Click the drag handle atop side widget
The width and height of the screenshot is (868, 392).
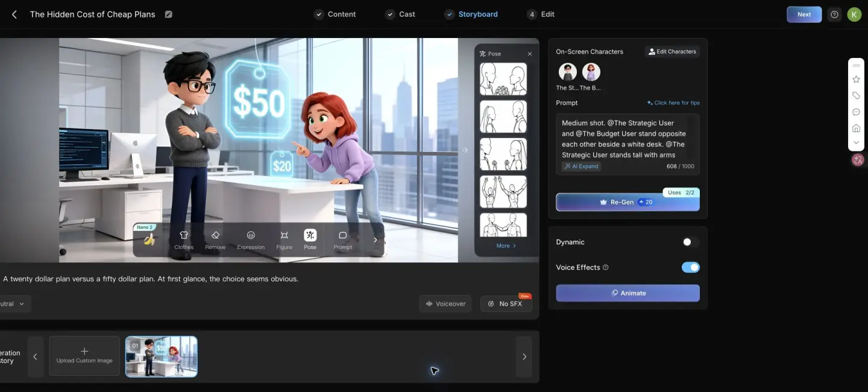tap(856, 65)
